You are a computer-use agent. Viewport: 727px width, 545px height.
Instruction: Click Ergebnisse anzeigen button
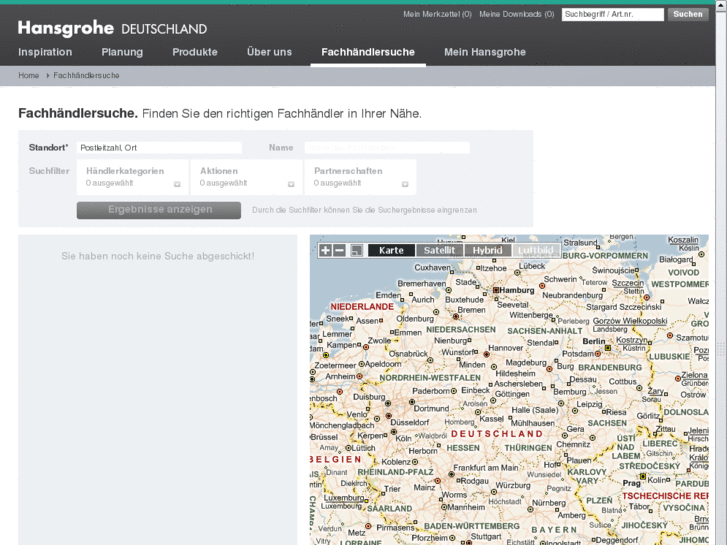click(x=159, y=210)
